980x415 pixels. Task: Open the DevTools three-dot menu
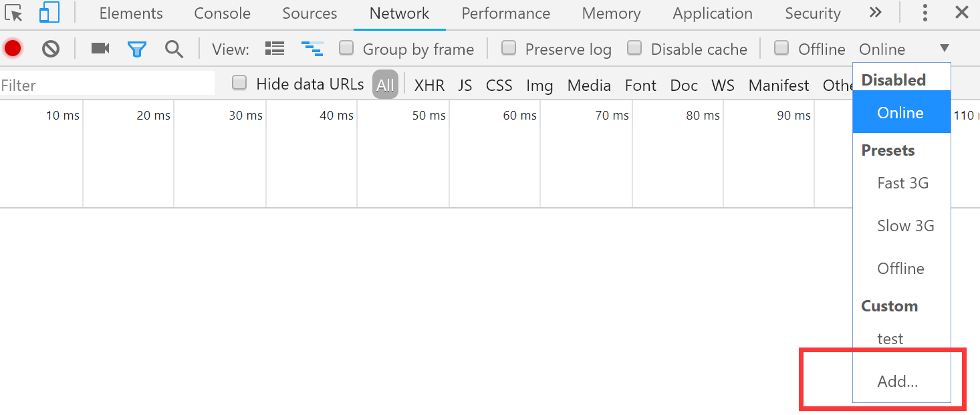click(x=925, y=13)
